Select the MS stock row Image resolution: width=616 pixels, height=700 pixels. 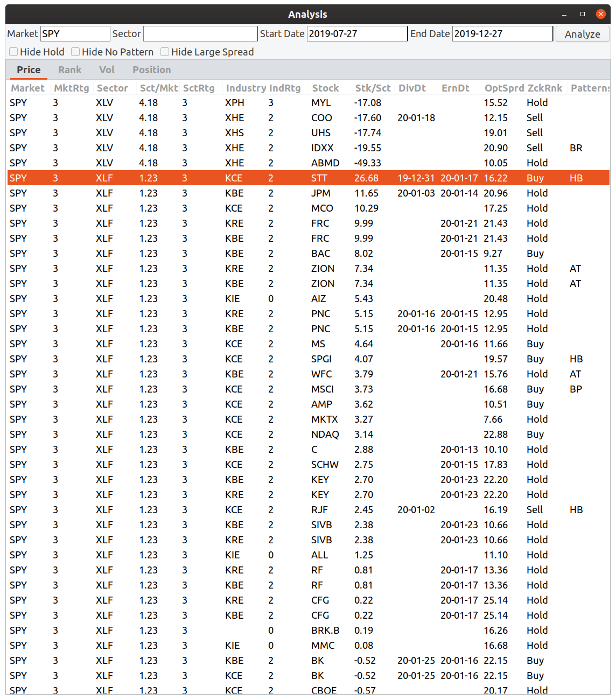tap(309, 344)
